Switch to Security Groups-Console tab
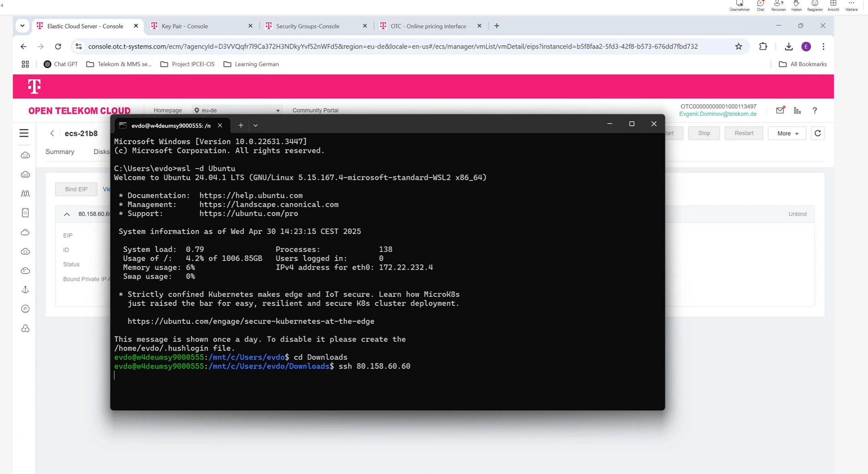Viewport: 868px width, 474px height. (x=316, y=26)
